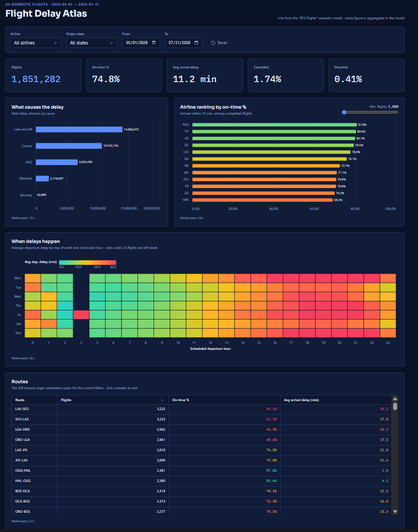The height and width of the screenshot is (532, 418).
Task: Click the routes table scrollbar thumb
Action: (x=395, y=406)
